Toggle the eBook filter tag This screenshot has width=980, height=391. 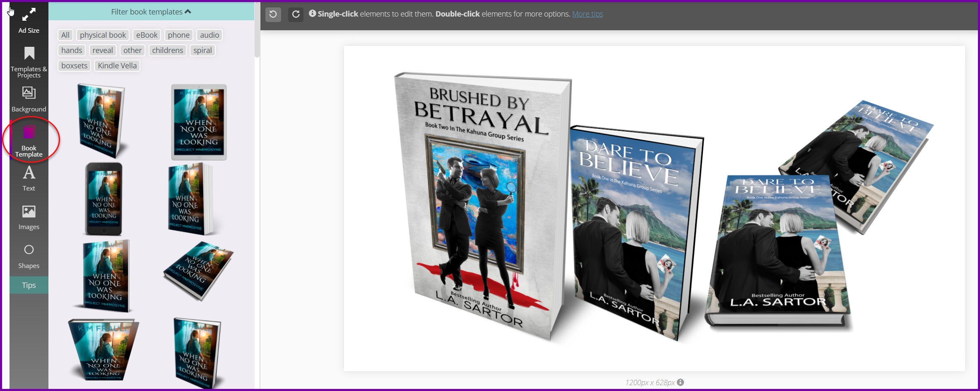click(147, 35)
